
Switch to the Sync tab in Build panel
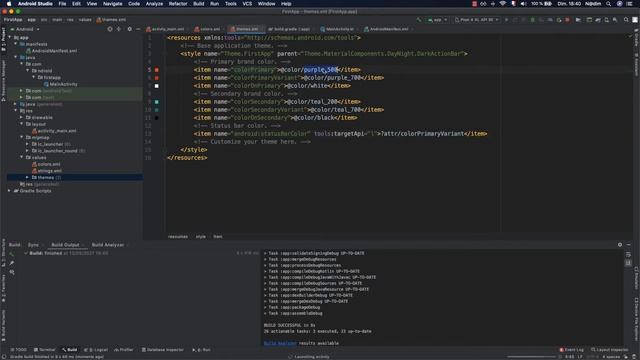pyautogui.click(x=33, y=245)
